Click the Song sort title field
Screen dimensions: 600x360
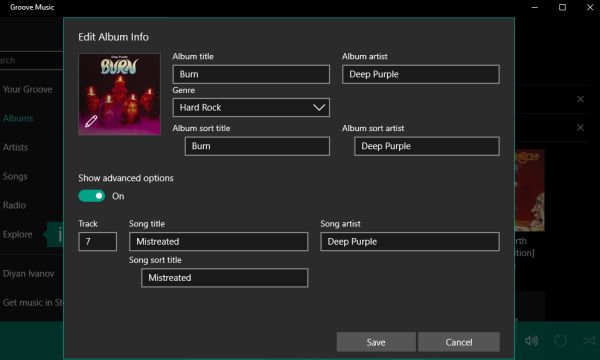[x=225, y=278]
